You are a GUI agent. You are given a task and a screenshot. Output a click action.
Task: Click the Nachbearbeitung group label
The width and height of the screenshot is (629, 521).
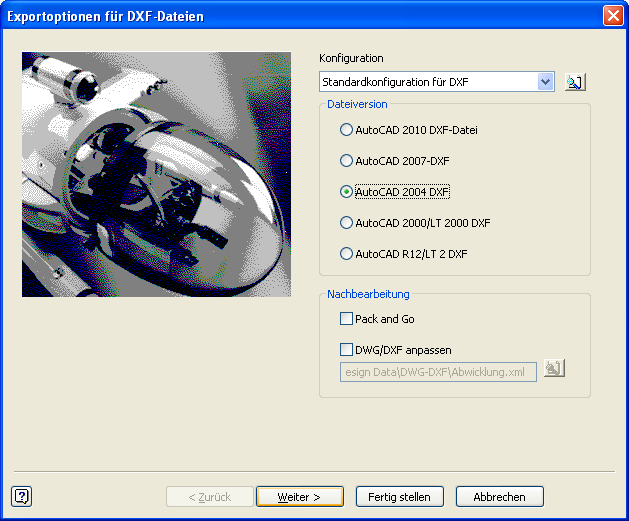click(x=368, y=294)
